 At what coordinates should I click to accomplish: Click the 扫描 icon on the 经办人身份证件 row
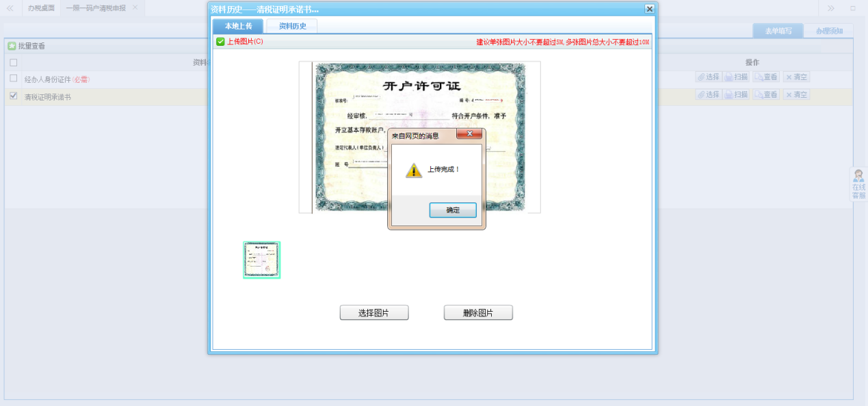click(735, 77)
